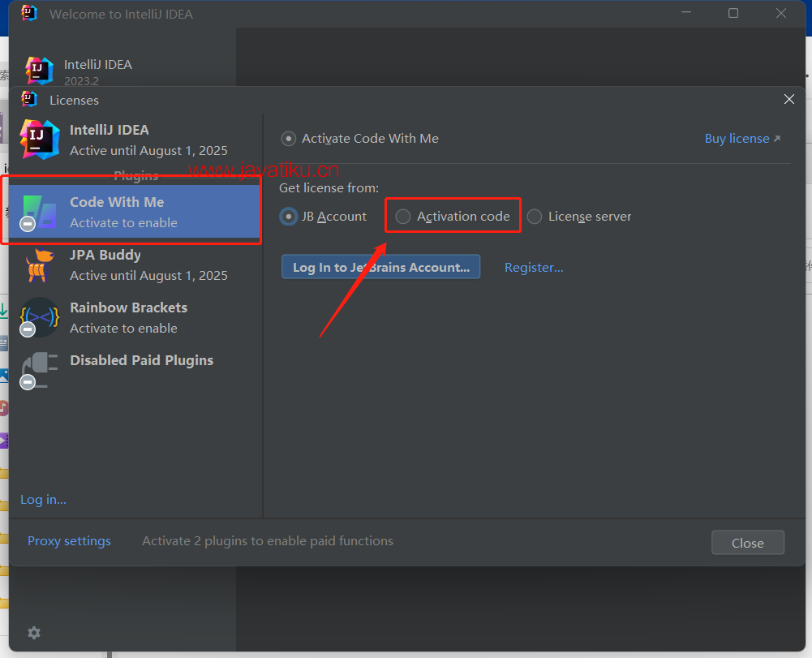This screenshot has width=812, height=658.
Task: Close the Welcome to IntelliJ IDEA window
Action: (781, 13)
